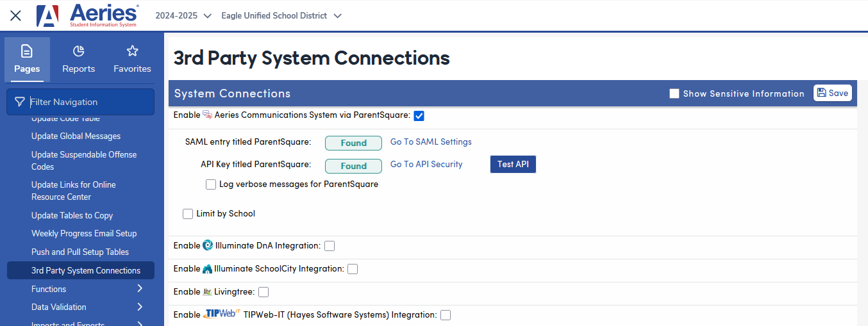Close the navigation with the X icon
Image resolution: width=868 pixels, height=326 pixels.
click(x=15, y=15)
